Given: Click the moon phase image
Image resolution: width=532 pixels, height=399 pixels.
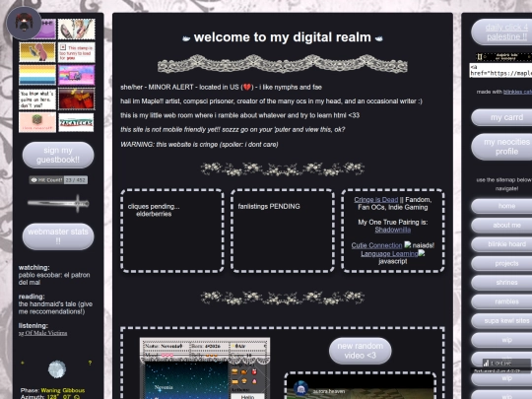Looking at the screenshot, I should click(x=57, y=369).
